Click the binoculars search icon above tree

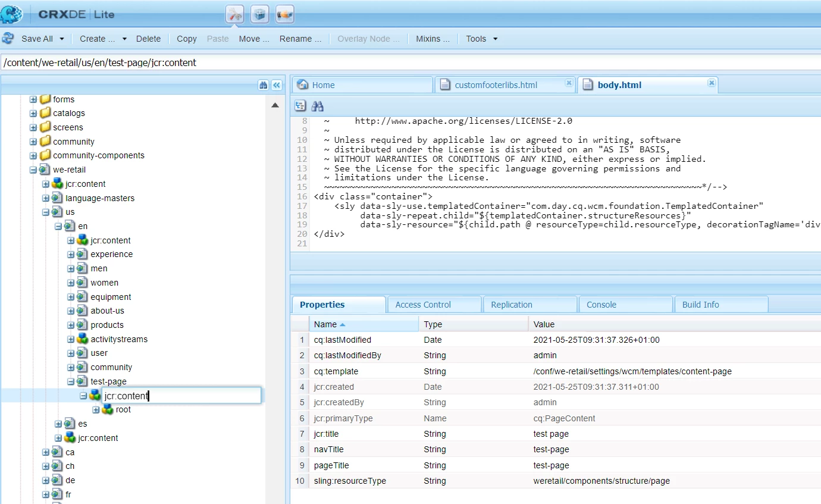[264, 85]
